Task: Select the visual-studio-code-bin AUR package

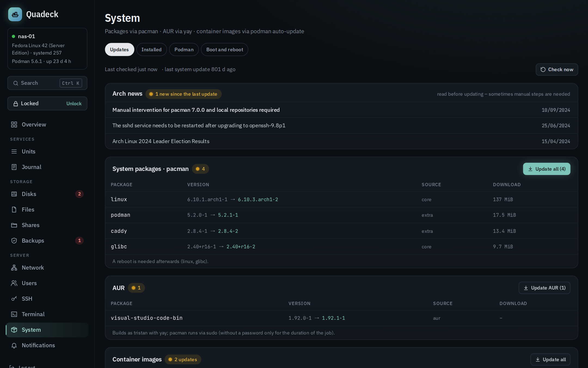Action: tap(147, 318)
